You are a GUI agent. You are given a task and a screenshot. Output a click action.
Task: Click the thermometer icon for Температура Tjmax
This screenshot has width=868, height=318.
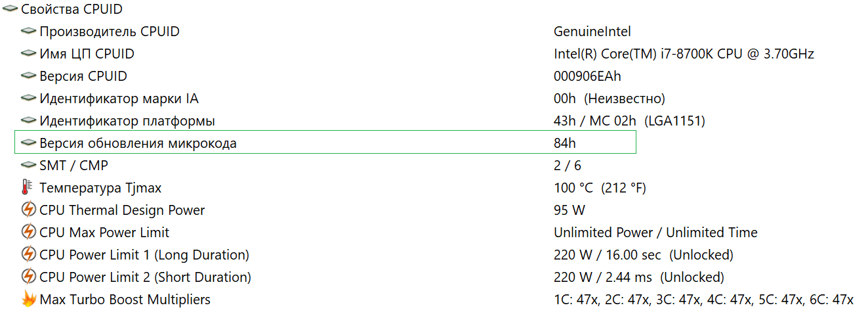[27, 188]
